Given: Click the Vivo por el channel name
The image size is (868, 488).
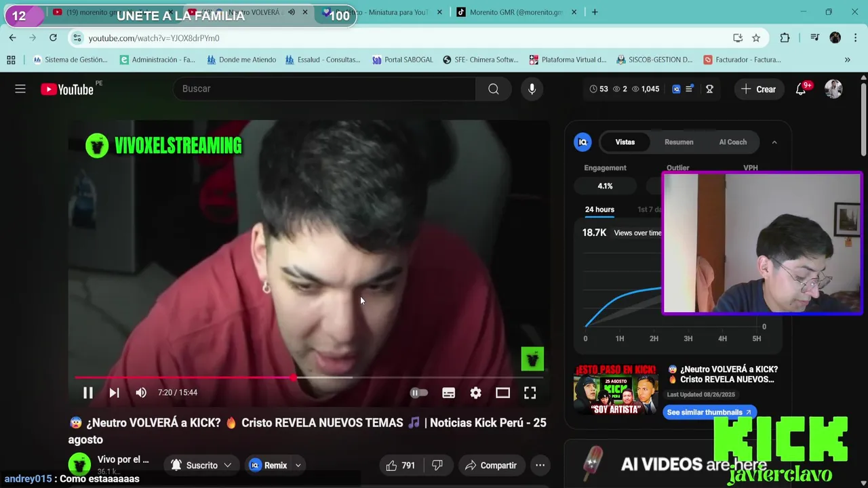Looking at the screenshot, I should [123, 460].
